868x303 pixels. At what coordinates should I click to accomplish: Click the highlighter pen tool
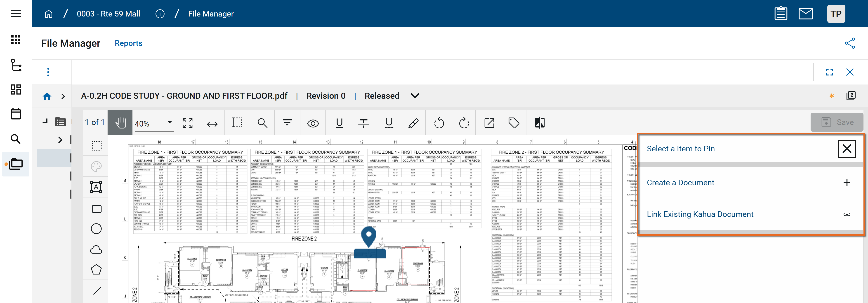tap(413, 123)
